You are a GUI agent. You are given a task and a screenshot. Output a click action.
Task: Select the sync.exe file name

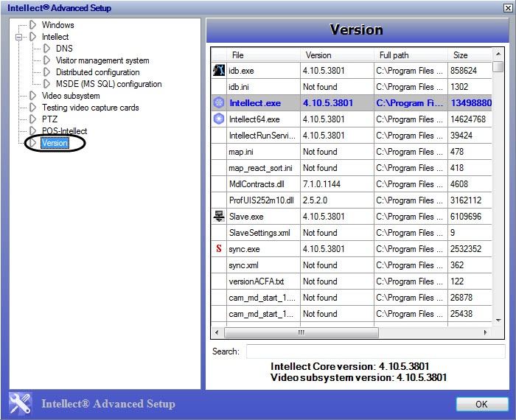click(x=244, y=249)
